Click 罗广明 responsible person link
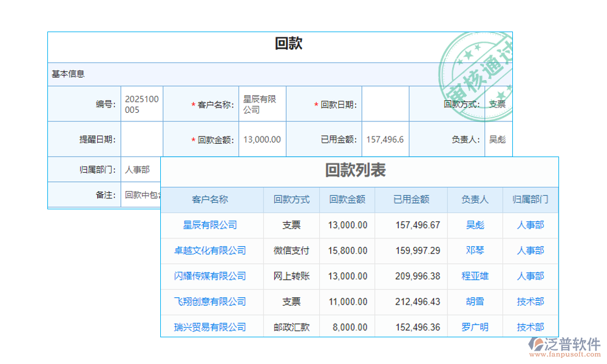The height and width of the screenshot is (364, 607). click(x=475, y=326)
